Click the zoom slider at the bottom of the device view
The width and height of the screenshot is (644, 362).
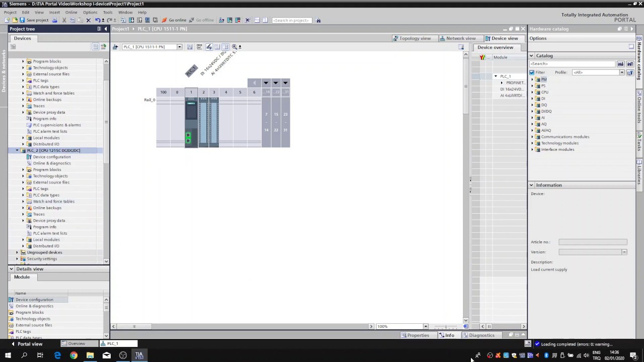click(x=446, y=326)
